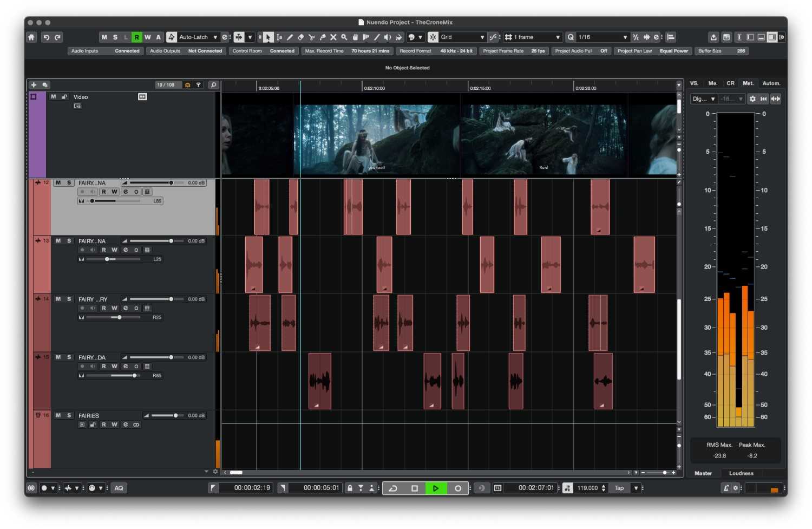Expand the 1/16 quantize preset dropdown
Viewport: 812px width, 529px height.
[x=625, y=37]
